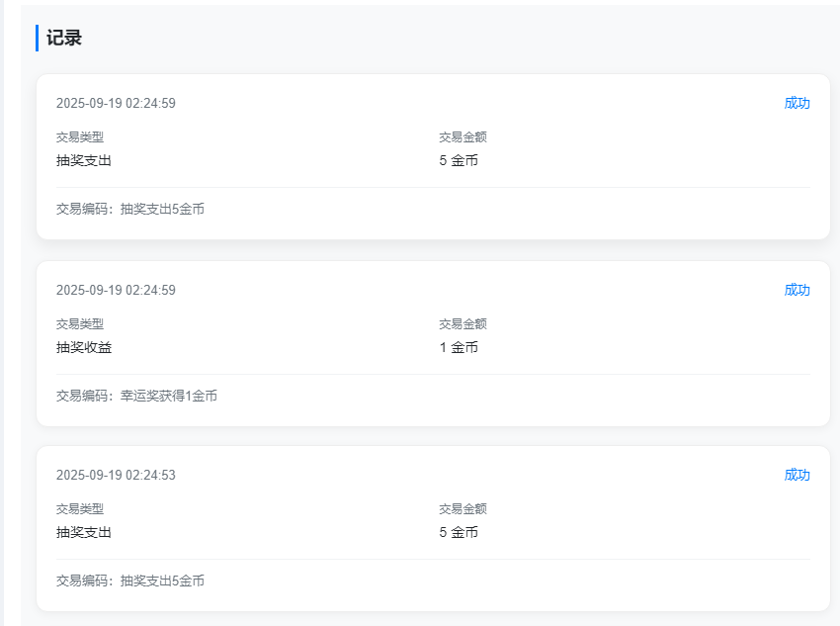Click 抽奖支出 type in the first 02:24:59 record
Viewport: 840px width, 626px height.
point(84,160)
